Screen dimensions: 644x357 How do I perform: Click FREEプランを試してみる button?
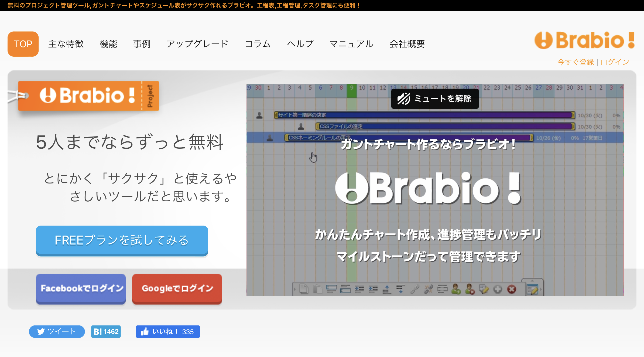coord(122,240)
